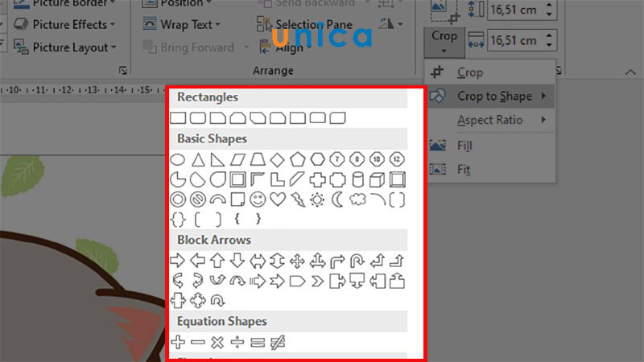Pick the oval shape in Basic Shapes
The image size is (644, 362).
point(177,159)
